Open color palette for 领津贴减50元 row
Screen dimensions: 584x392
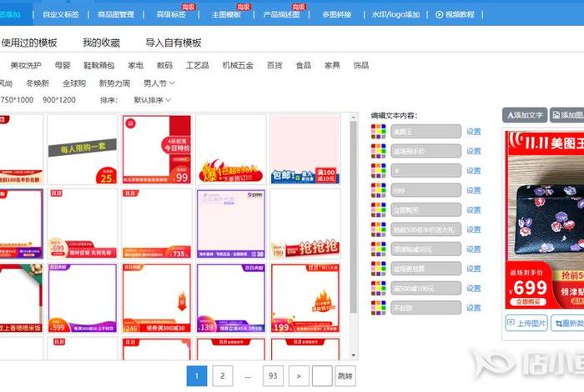[379, 249]
